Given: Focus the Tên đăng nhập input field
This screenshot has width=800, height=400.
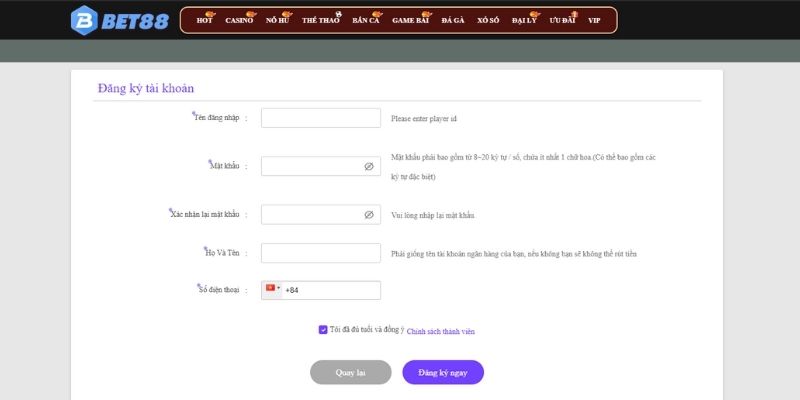Looking at the screenshot, I should pos(320,118).
